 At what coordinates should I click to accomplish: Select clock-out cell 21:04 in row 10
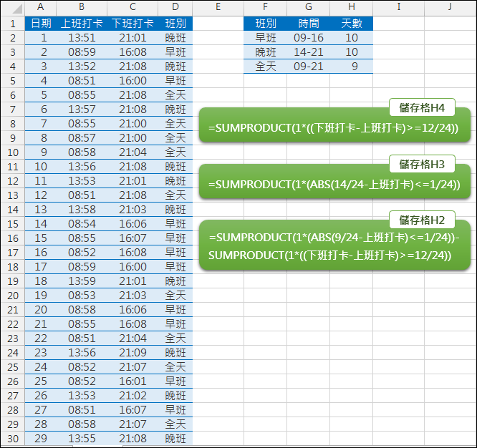[x=132, y=152]
